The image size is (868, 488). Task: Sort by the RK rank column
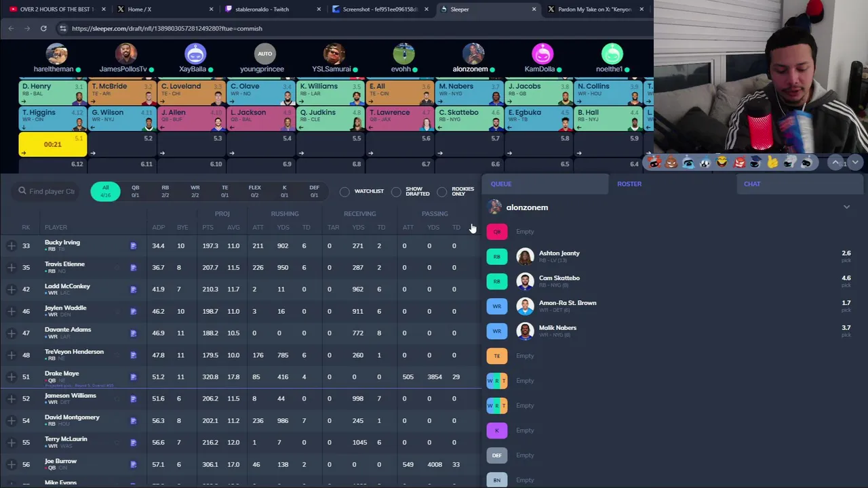point(26,228)
